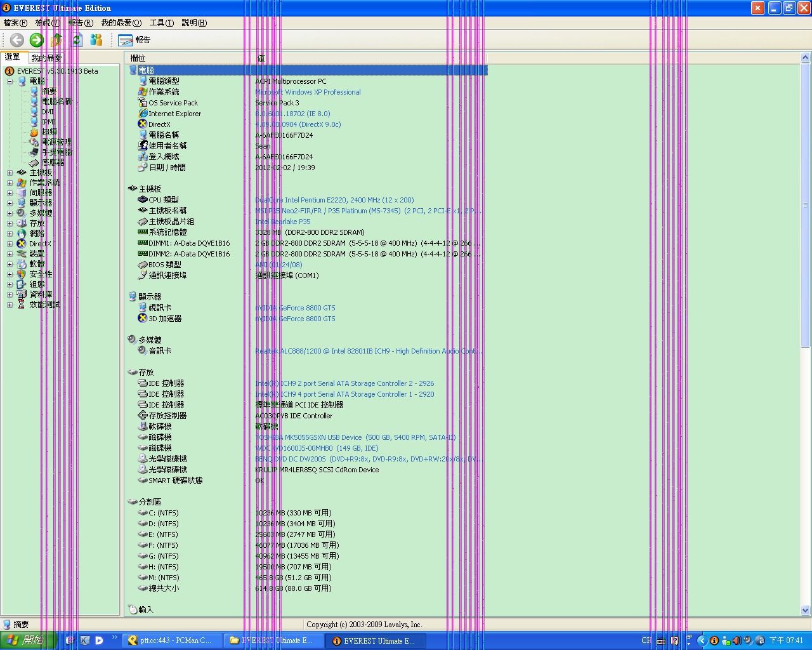Open the DualCore Intel Pentium E2220 link
Image resolution: width=812 pixels, height=650 pixels.
(334, 200)
